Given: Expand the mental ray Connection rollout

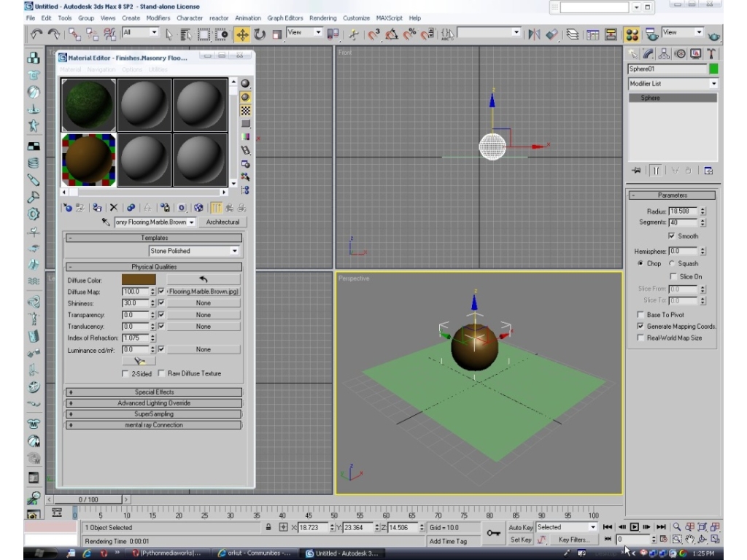Looking at the screenshot, I should (x=154, y=425).
